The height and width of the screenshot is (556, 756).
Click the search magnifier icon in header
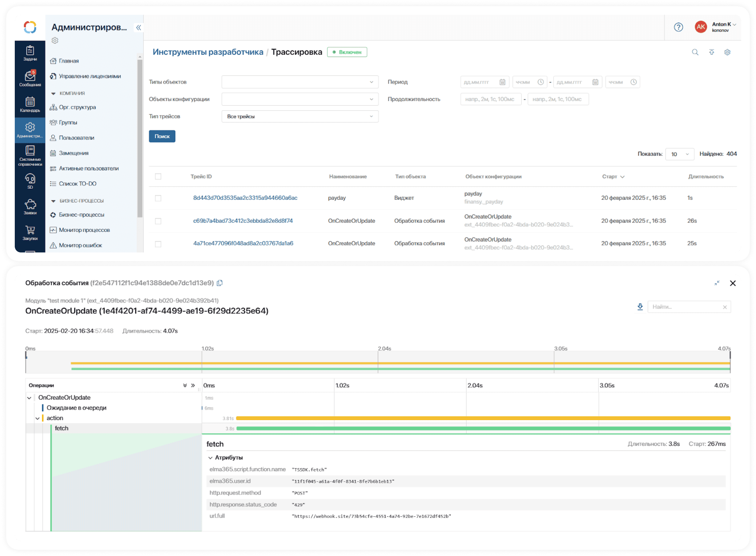click(x=695, y=52)
